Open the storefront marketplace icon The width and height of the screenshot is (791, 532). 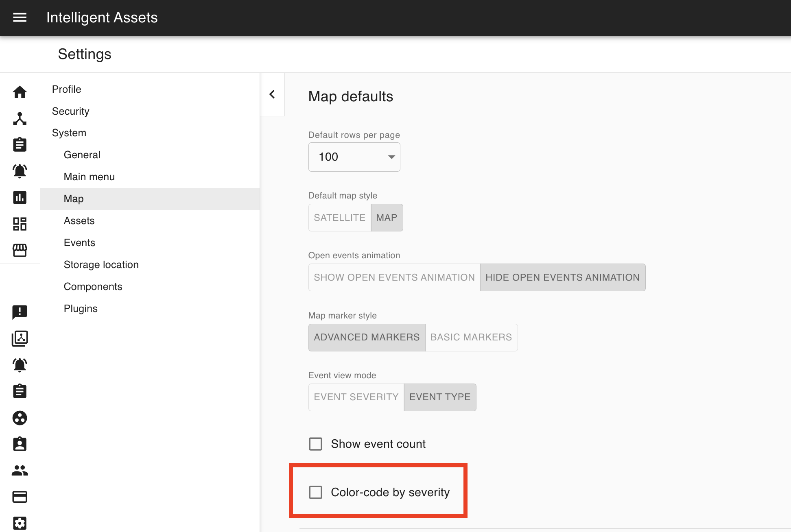(x=20, y=250)
